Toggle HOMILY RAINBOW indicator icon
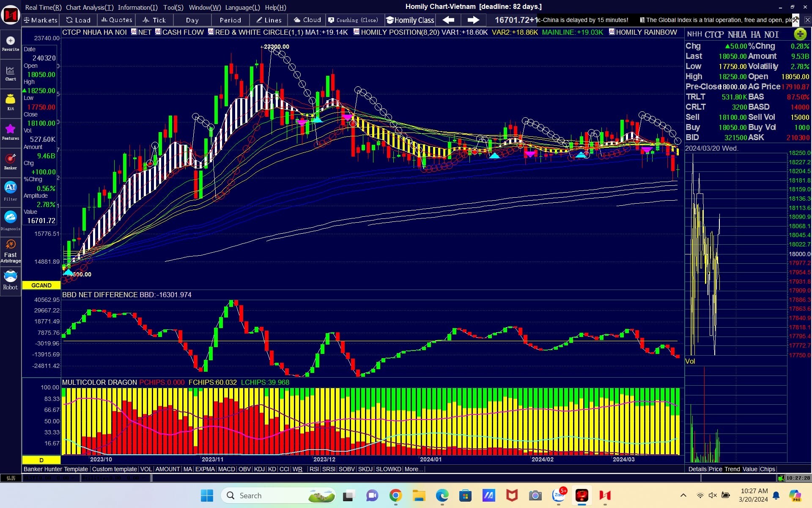 click(612, 31)
